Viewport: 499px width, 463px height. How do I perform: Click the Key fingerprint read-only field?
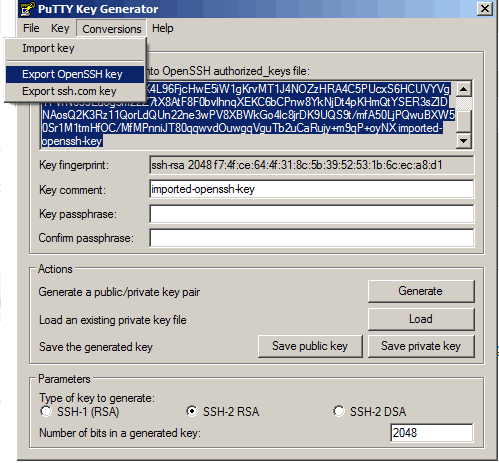click(311, 165)
